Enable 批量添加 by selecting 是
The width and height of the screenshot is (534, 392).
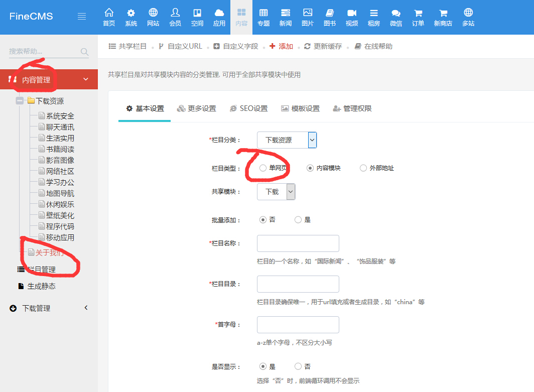tap(298, 219)
